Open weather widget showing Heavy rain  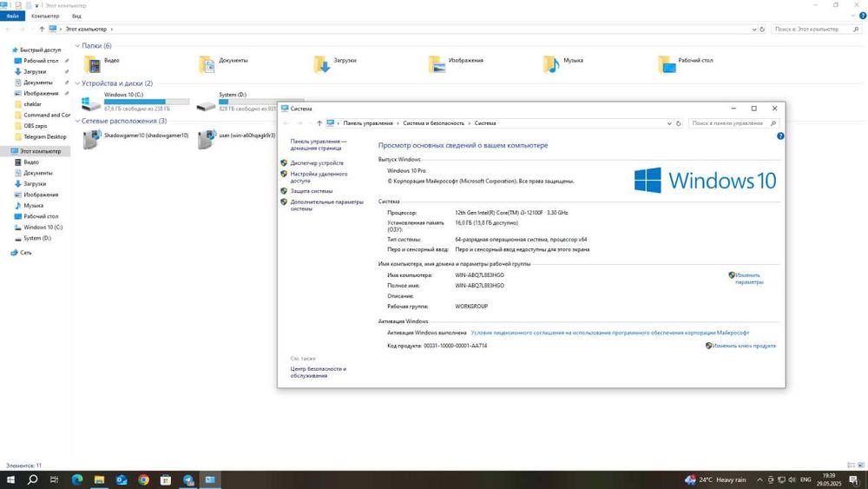pos(715,479)
